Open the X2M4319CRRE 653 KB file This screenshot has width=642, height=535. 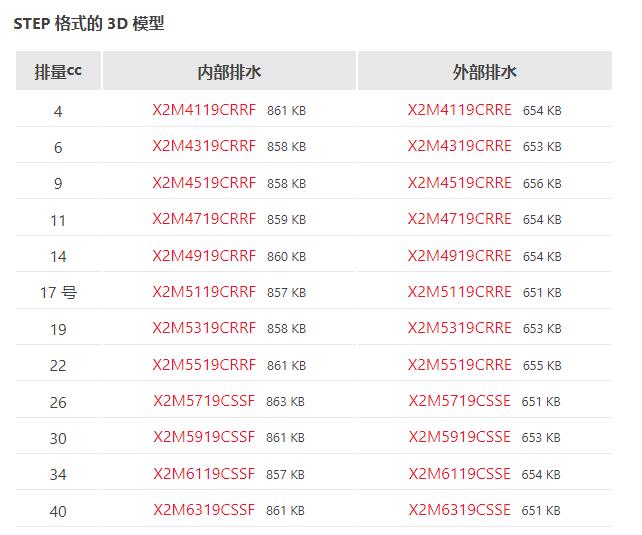(x=459, y=146)
